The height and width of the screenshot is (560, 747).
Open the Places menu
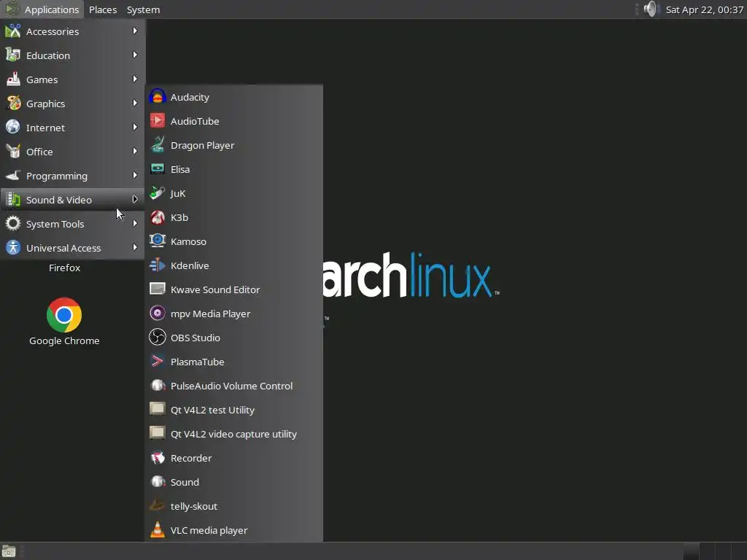103,9
